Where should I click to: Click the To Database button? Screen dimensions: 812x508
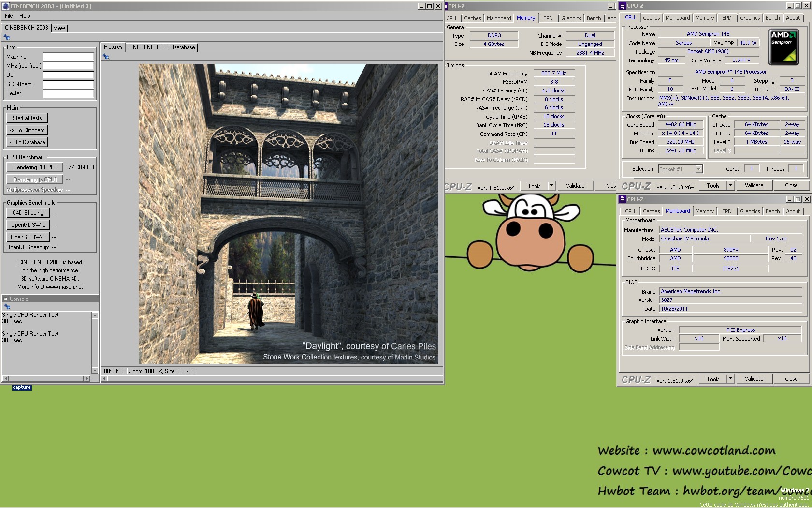click(27, 142)
